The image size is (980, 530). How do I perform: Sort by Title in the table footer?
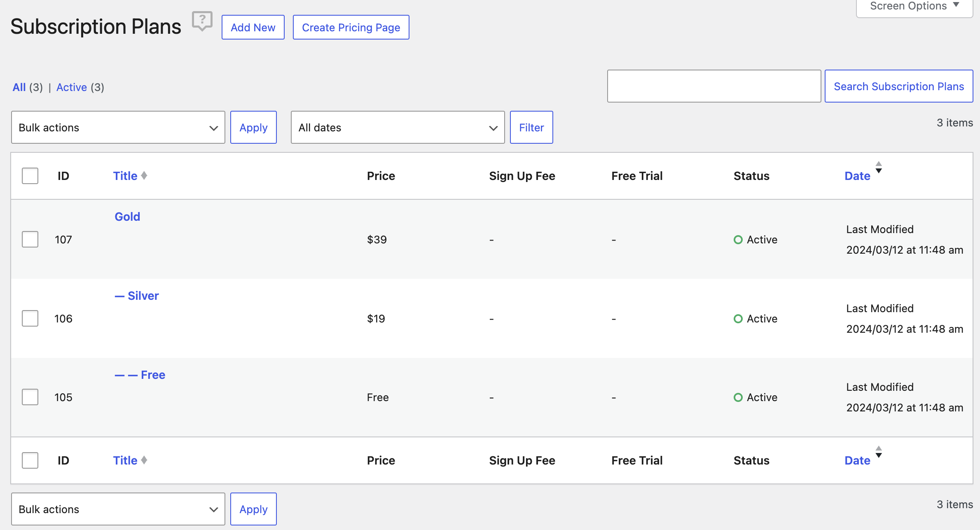(125, 460)
